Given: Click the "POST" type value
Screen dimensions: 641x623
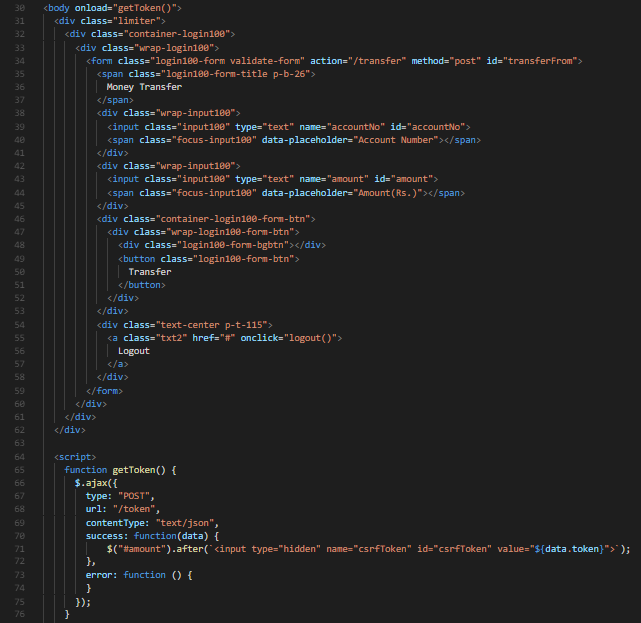Looking at the screenshot, I should coord(134,496).
